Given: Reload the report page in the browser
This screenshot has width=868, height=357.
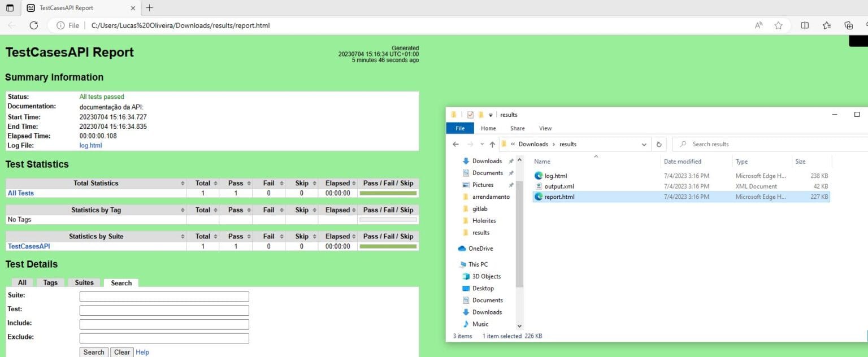Looking at the screenshot, I should click(33, 25).
